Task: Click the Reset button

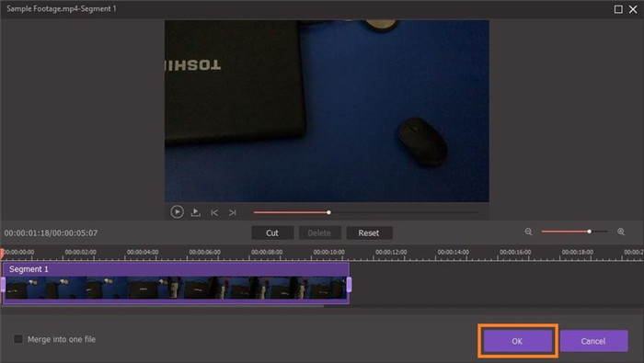Action: (369, 233)
